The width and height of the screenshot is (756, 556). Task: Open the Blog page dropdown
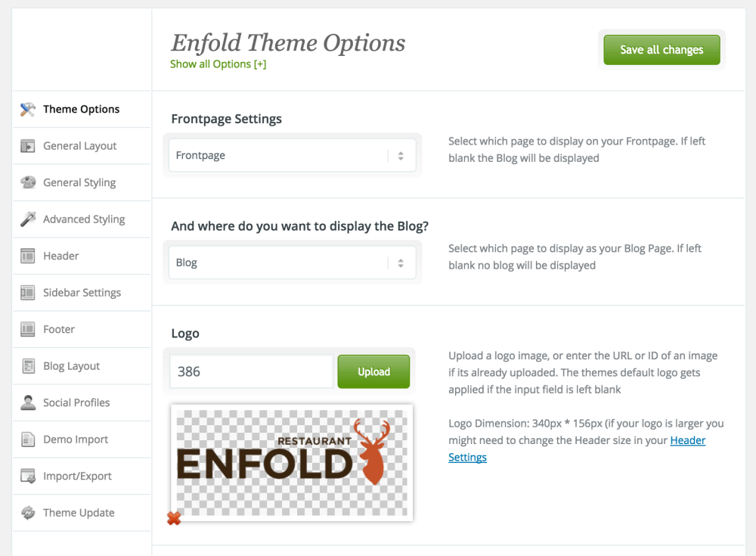[x=292, y=262]
